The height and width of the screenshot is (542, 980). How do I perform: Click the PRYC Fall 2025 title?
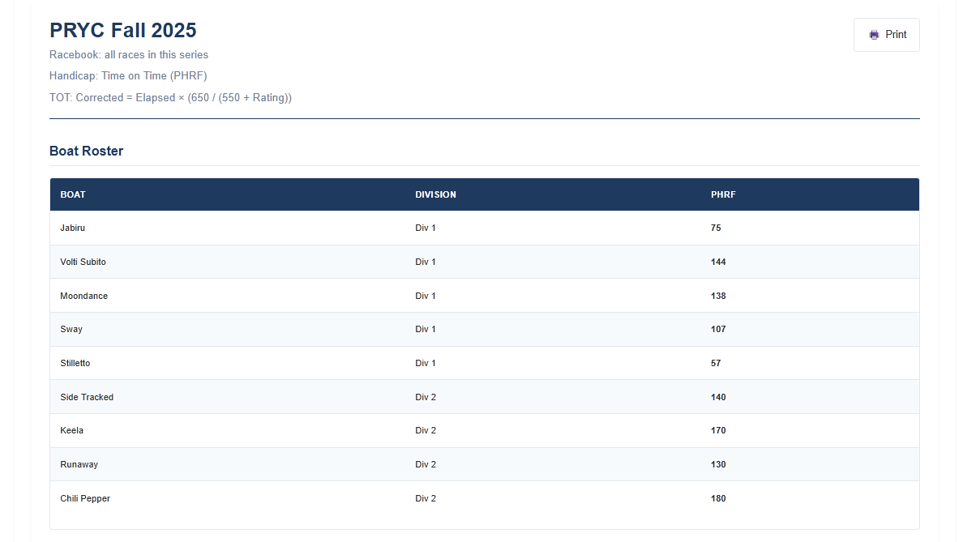click(123, 30)
